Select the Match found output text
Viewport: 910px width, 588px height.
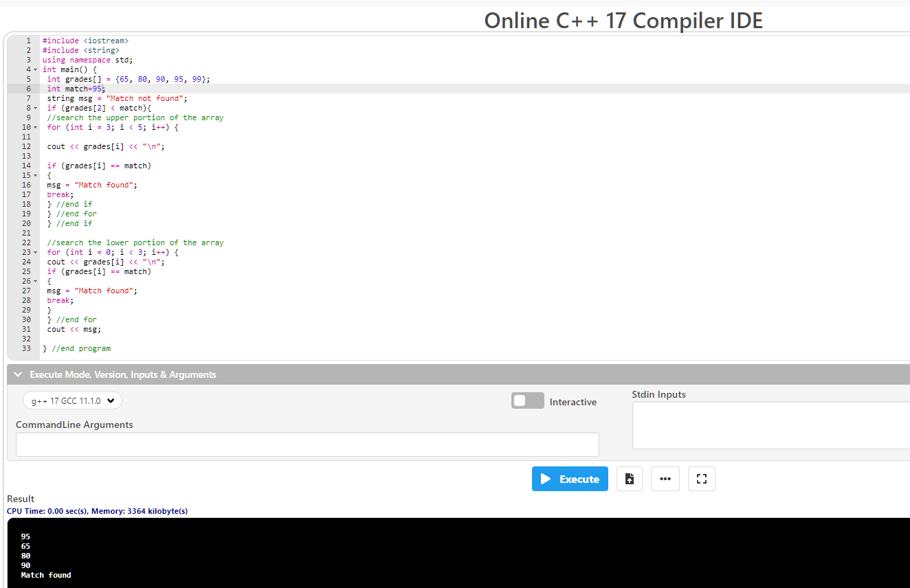pos(45,575)
